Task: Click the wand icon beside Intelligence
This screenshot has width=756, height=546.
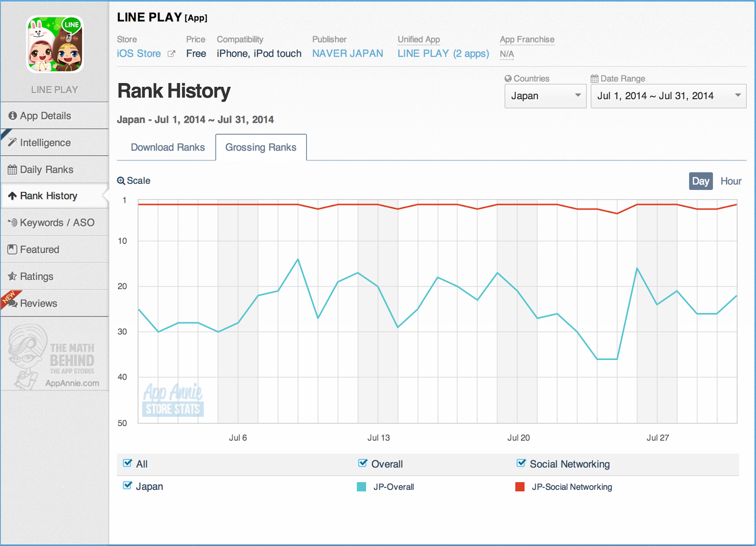Action: [x=12, y=142]
